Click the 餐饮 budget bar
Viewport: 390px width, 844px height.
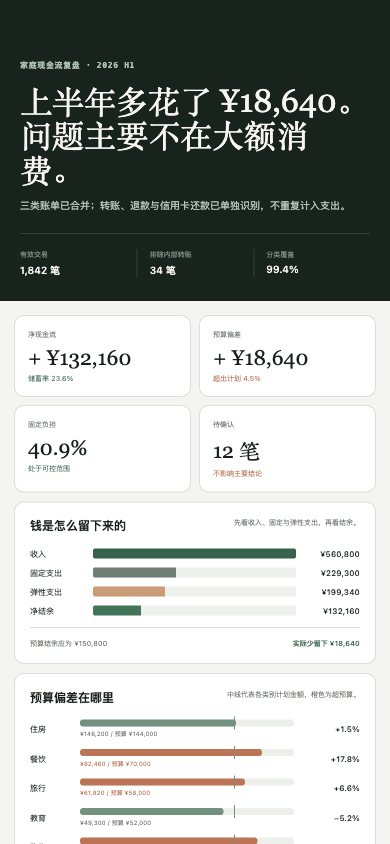[x=187, y=752]
